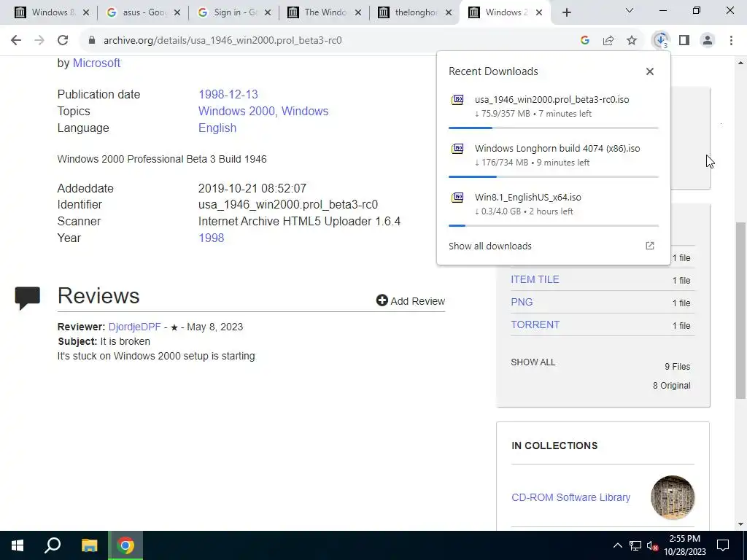This screenshot has width=747, height=560.
Task: Show hidden system tray icons
Action: (x=617, y=545)
